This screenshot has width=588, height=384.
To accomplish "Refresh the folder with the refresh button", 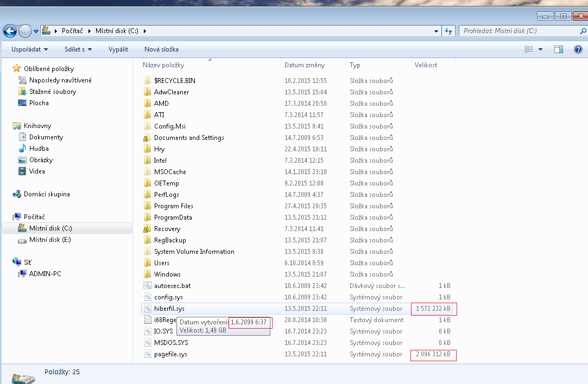I will point(448,31).
